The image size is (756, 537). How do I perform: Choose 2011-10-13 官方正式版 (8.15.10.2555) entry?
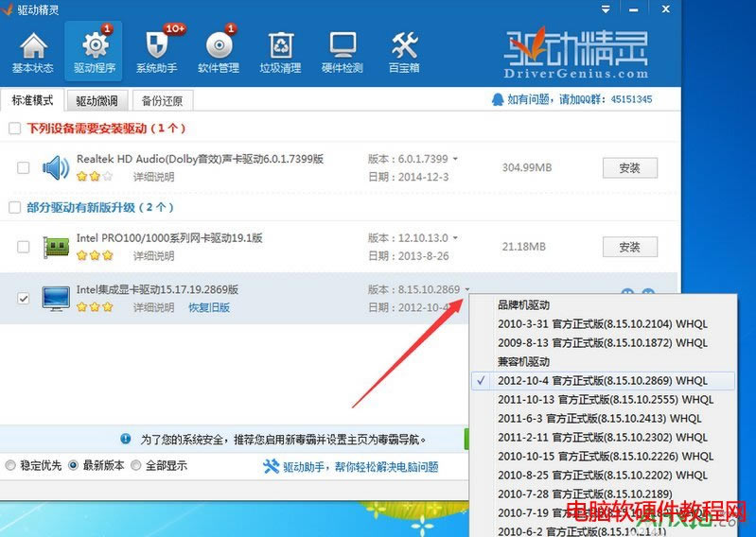click(606, 400)
